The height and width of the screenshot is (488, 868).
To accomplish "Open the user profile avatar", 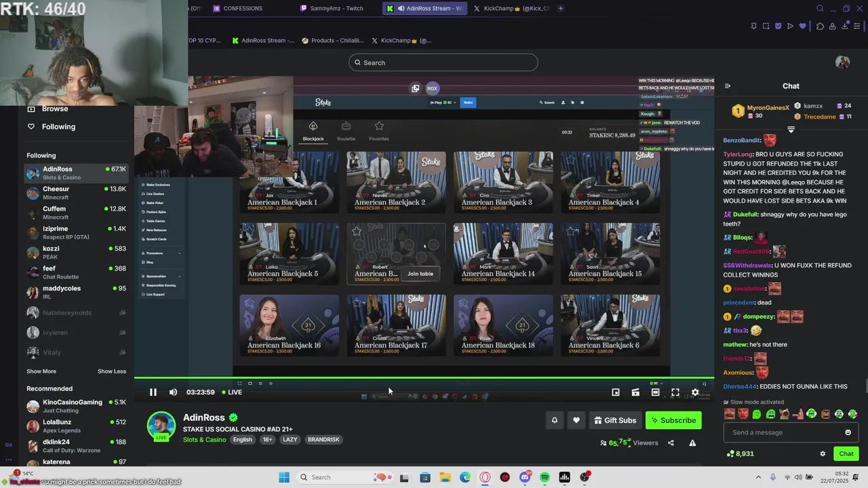I will pos(843,62).
